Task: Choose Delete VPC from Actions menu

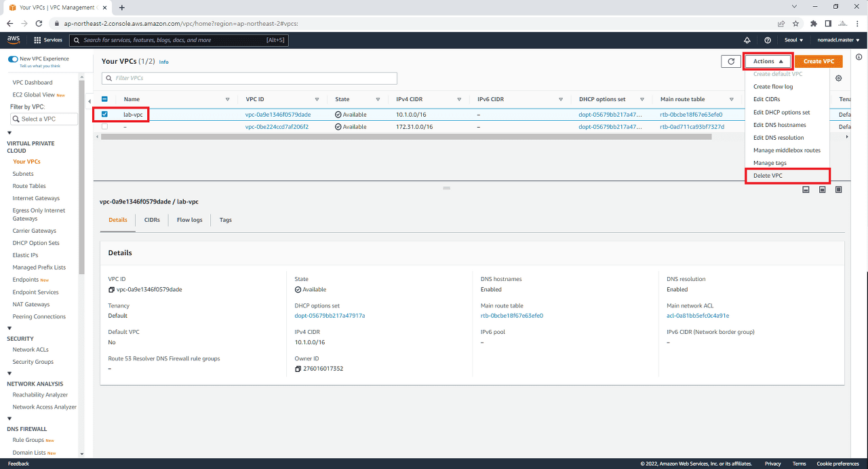Action: pyautogui.click(x=787, y=176)
